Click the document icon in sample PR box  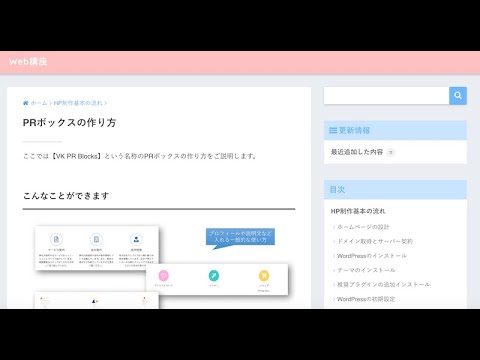[56, 239]
